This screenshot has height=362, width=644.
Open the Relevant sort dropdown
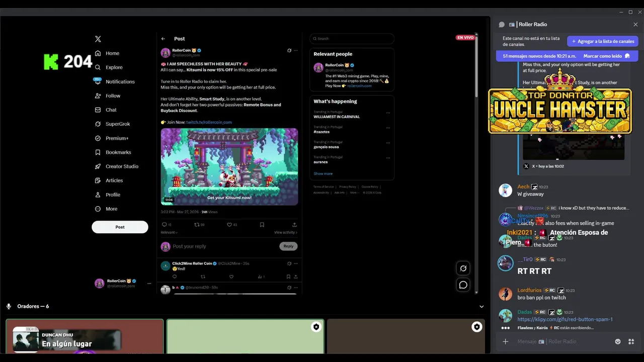click(x=169, y=232)
